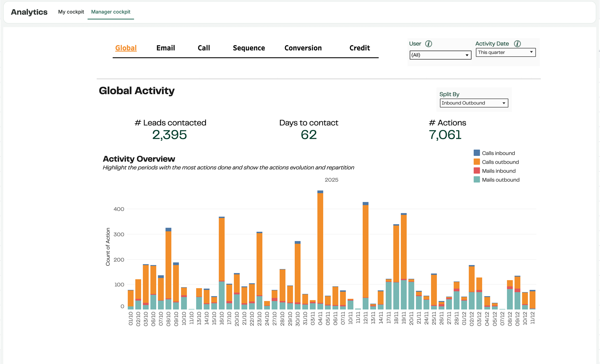Open the Activity Date dropdown
Image resolution: width=600 pixels, height=364 pixels.
[505, 52]
